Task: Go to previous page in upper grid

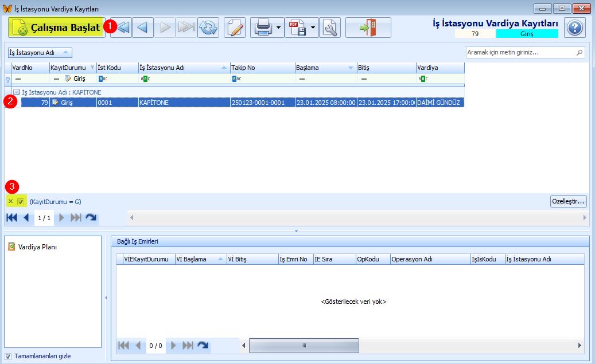Action: coord(26,218)
